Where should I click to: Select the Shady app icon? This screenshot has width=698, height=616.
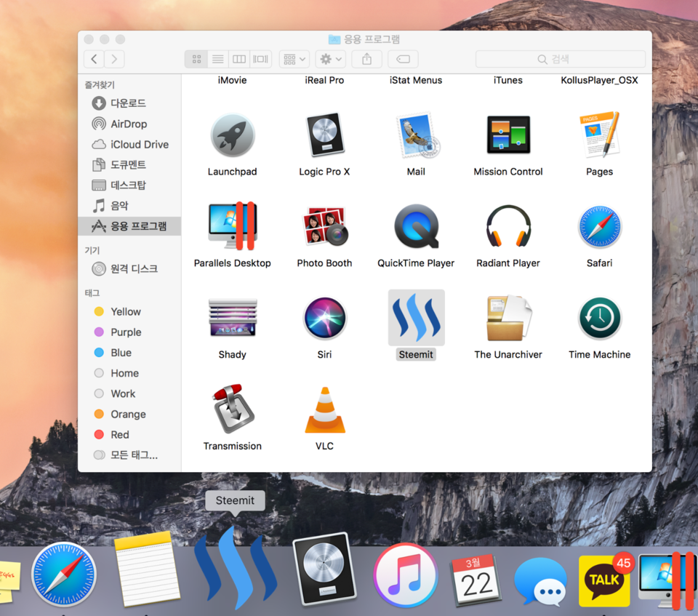point(233,317)
